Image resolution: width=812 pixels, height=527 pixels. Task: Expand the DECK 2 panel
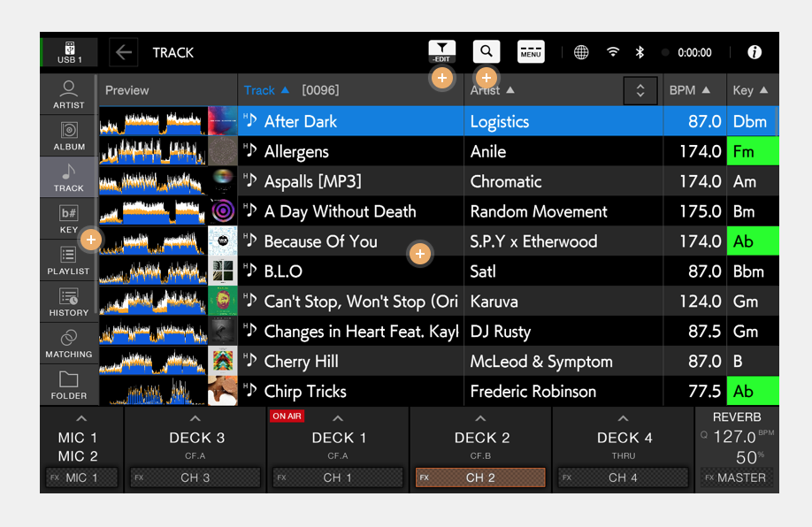tap(480, 420)
